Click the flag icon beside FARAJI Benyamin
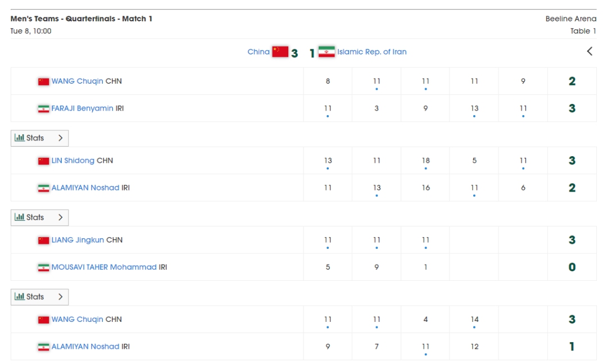Image resolution: width=607 pixels, height=364 pixels. point(43,108)
